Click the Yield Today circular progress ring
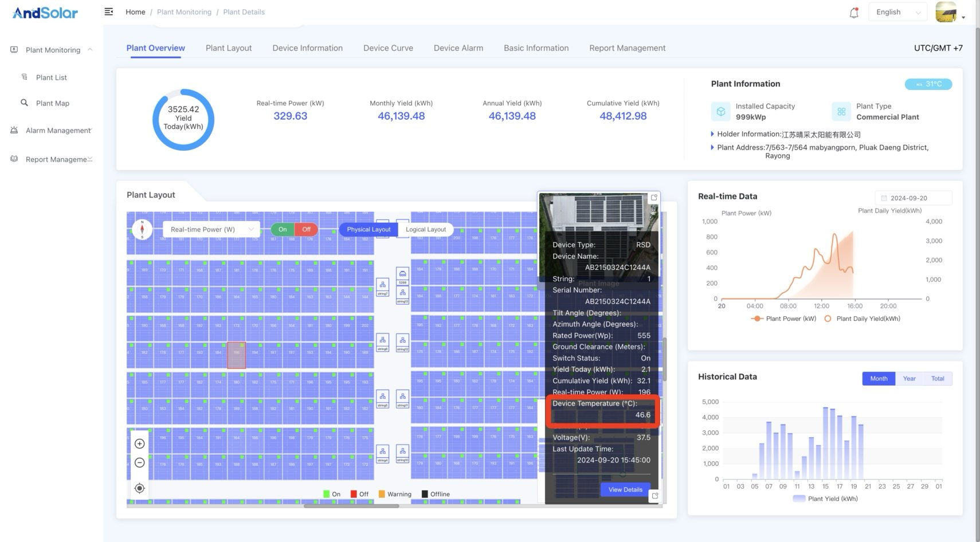Screen dimensions: 980x542 (x=183, y=119)
